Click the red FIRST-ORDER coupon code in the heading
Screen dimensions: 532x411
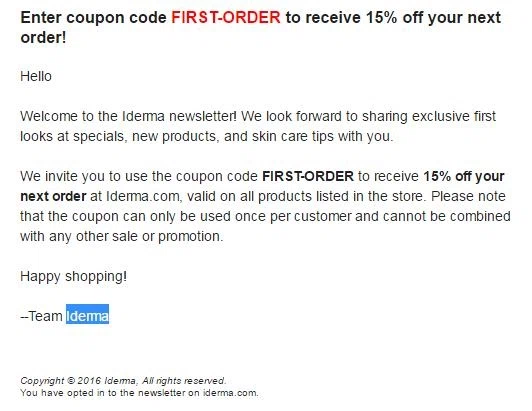coord(226,17)
